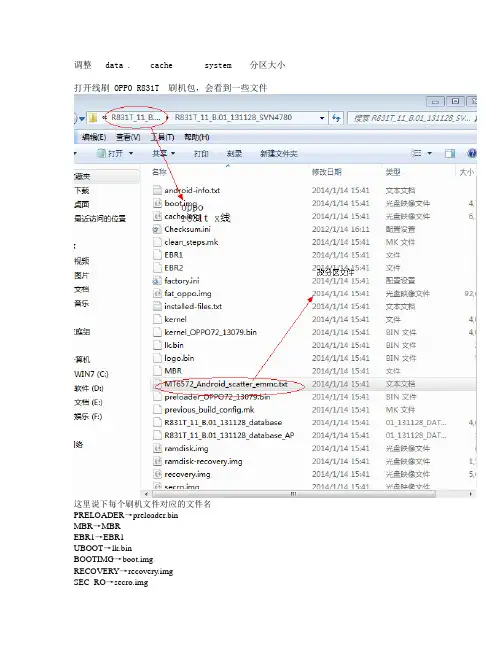Open 软件 (D:) drive in sidebar
The height and width of the screenshot is (649, 502).
point(89,388)
